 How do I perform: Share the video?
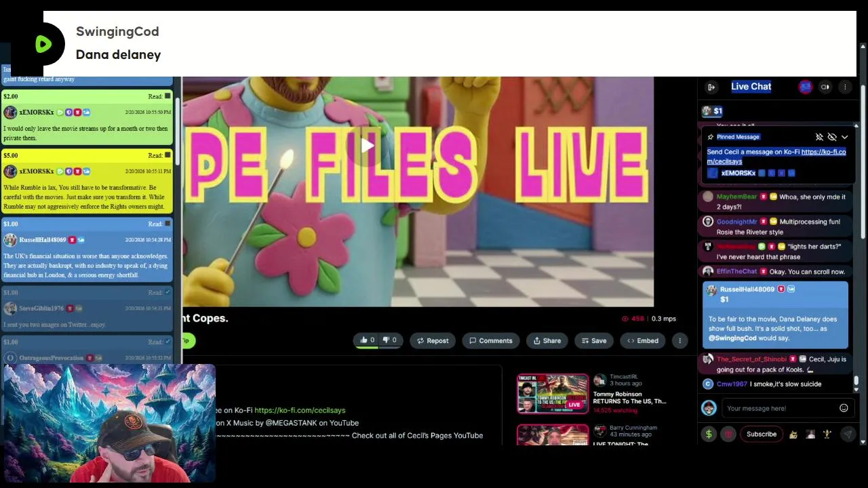547,341
